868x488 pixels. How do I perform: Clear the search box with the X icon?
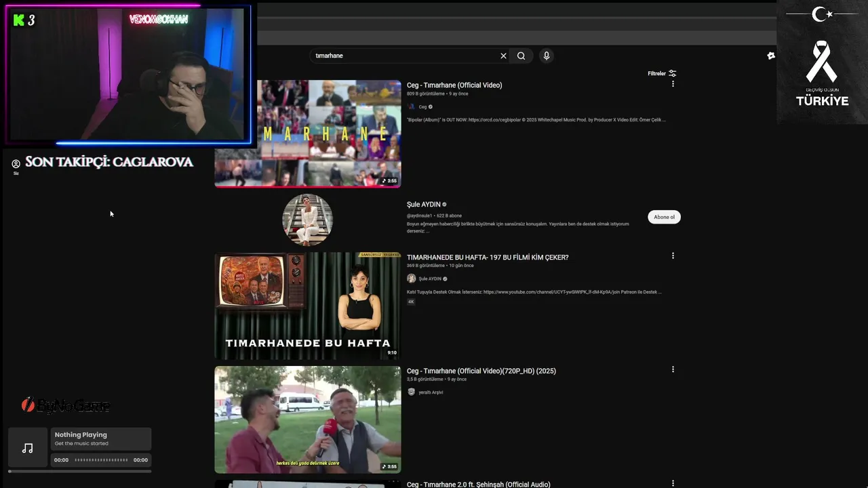(503, 56)
